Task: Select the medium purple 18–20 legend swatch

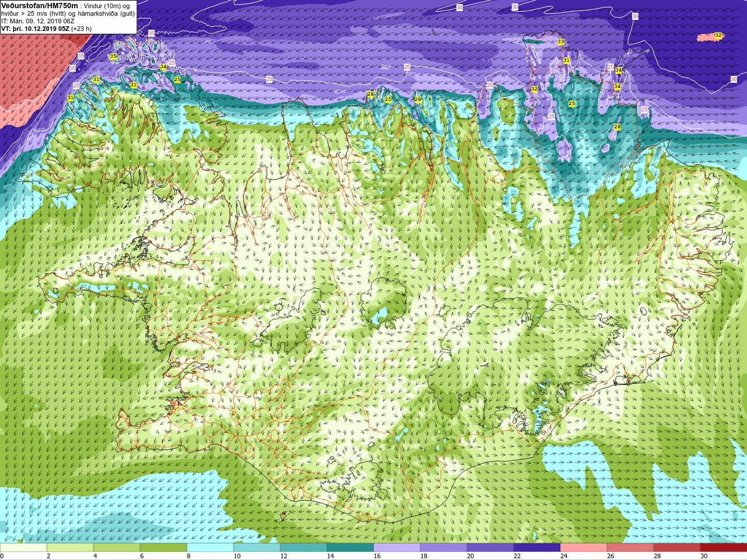Action: pyautogui.click(x=444, y=548)
